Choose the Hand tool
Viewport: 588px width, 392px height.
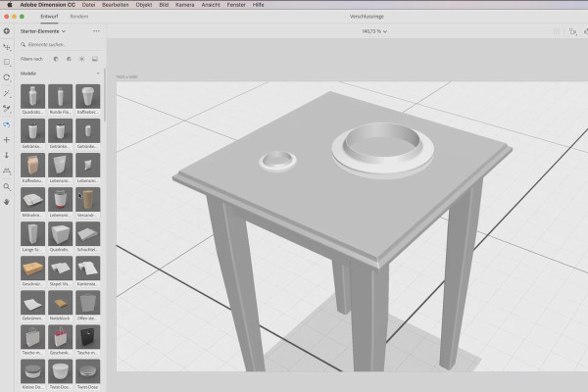coord(7,202)
